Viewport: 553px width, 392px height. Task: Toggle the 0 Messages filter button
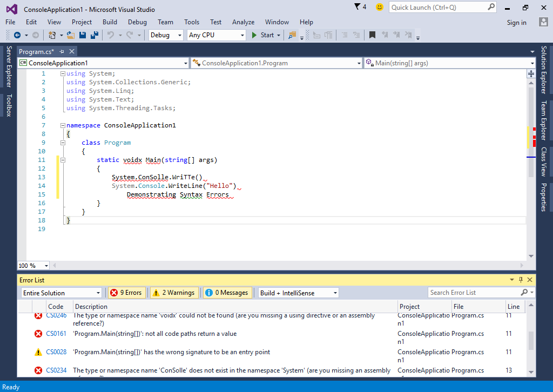[x=227, y=293]
